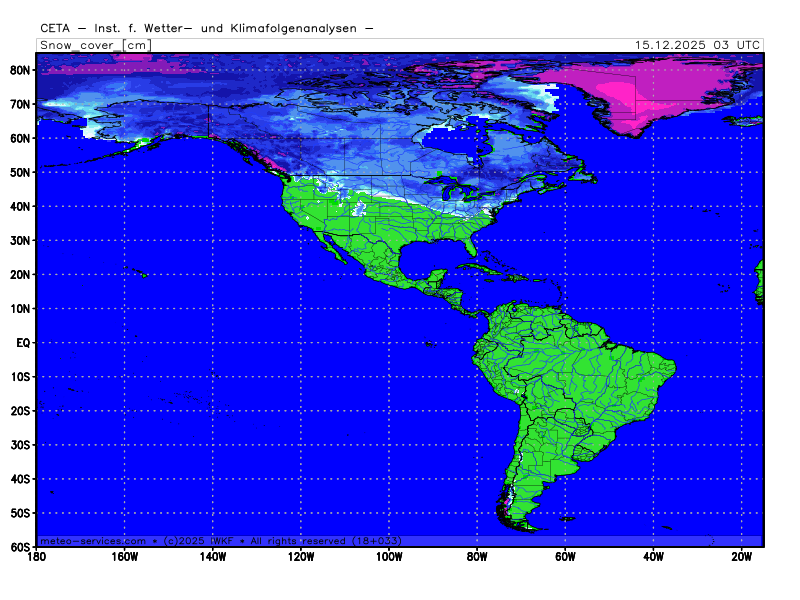Screen dimensions: 800x600
Task: Click the 20W longitude label
Action: pyautogui.click(x=741, y=557)
